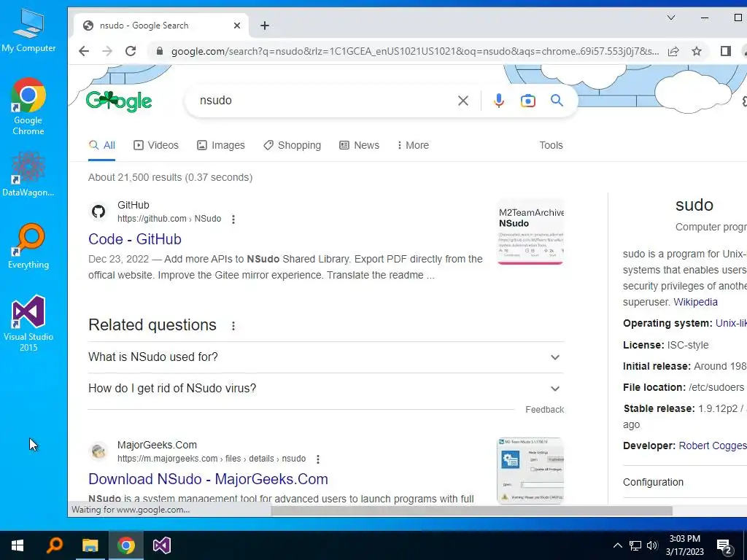
Task: Open notification center in taskbar
Action: pos(724,546)
